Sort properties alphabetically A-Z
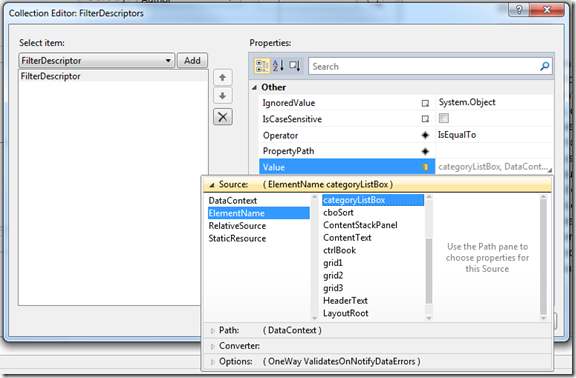The image size is (576, 378). tap(278, 66)
